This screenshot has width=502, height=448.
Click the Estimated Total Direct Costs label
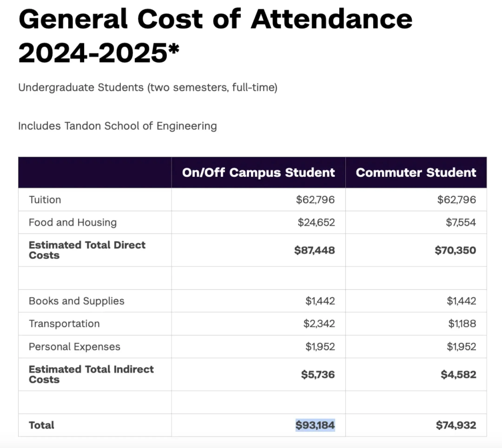[x=87, y=250]
